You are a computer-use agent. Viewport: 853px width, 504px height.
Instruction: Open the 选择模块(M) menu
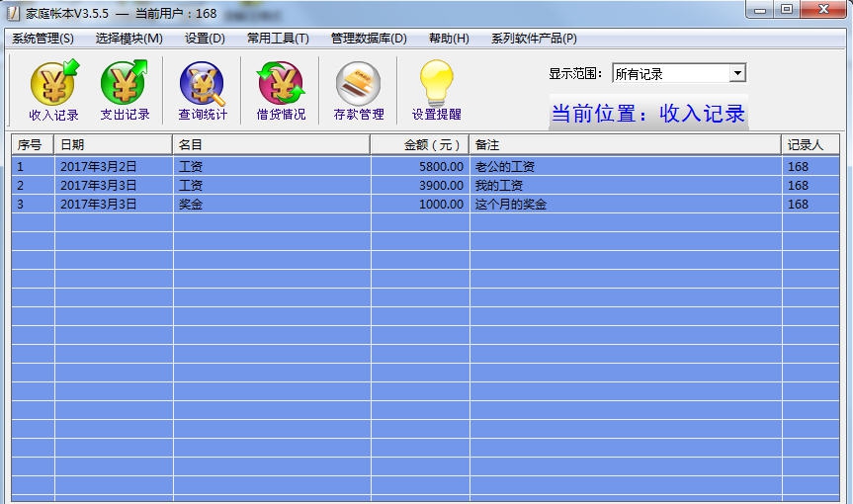click(128, 39)
